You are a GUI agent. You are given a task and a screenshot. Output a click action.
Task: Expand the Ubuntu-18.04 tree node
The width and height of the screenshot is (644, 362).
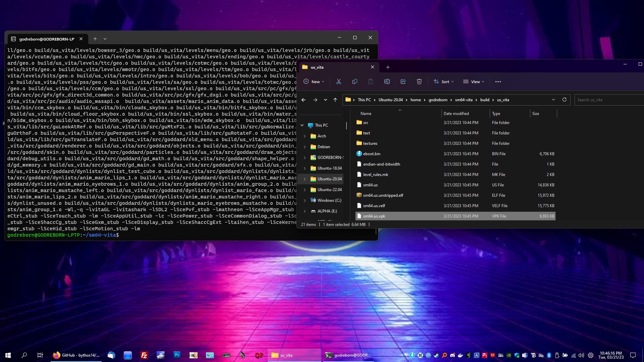305,168
